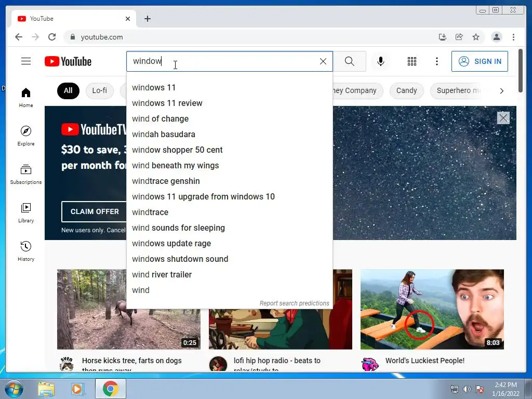This screenshot has height=399, width=532.
Task: Open History in sidebar
Action: pyautogui.click(x=26, y=251)
